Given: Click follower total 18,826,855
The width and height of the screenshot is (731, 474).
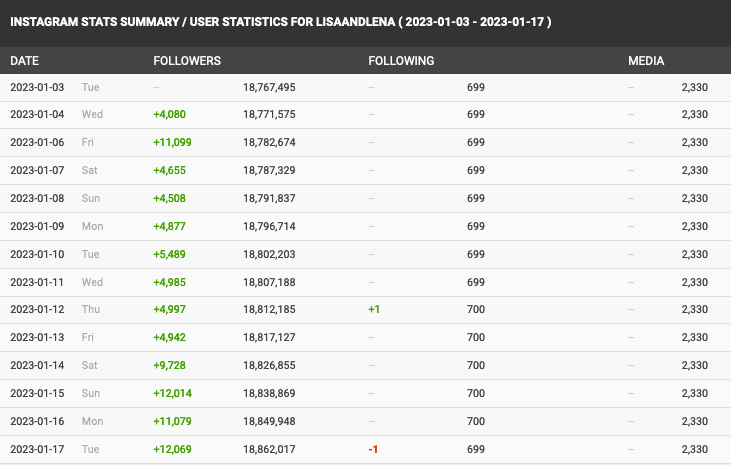Looking at the screenshot, I should [x=269, y=365].
